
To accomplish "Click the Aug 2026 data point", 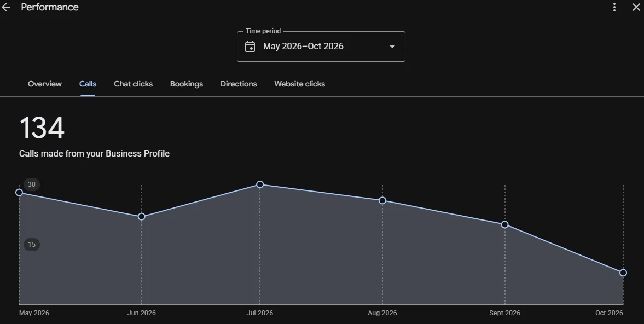I will (382, 200).
